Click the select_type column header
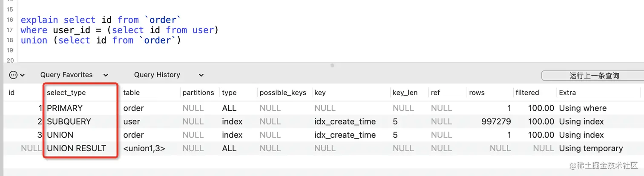 tap(66, 92)
